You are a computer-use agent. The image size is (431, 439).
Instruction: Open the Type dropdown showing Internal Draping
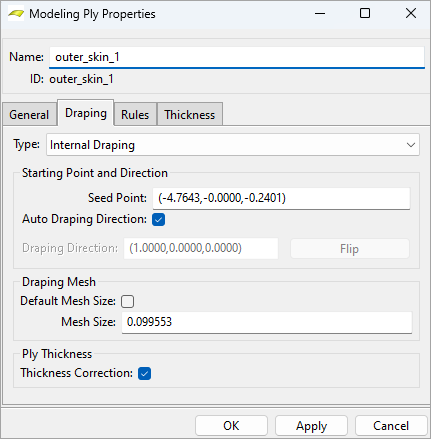click(233, 145)
